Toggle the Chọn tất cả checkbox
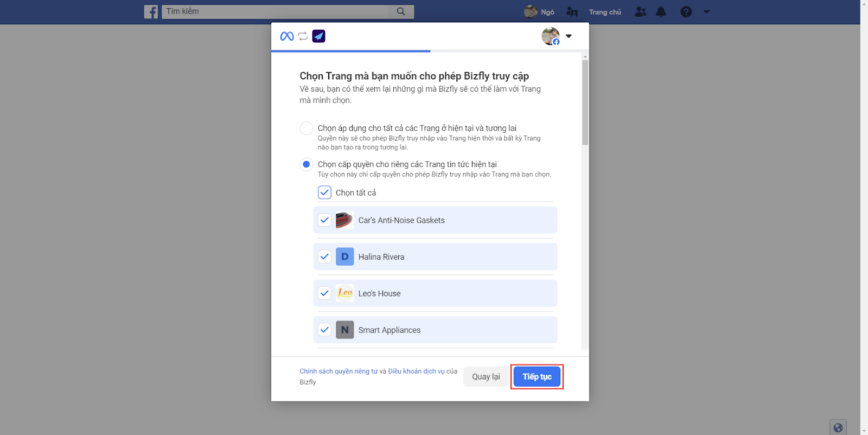868x435 pixels. point(324,193)
